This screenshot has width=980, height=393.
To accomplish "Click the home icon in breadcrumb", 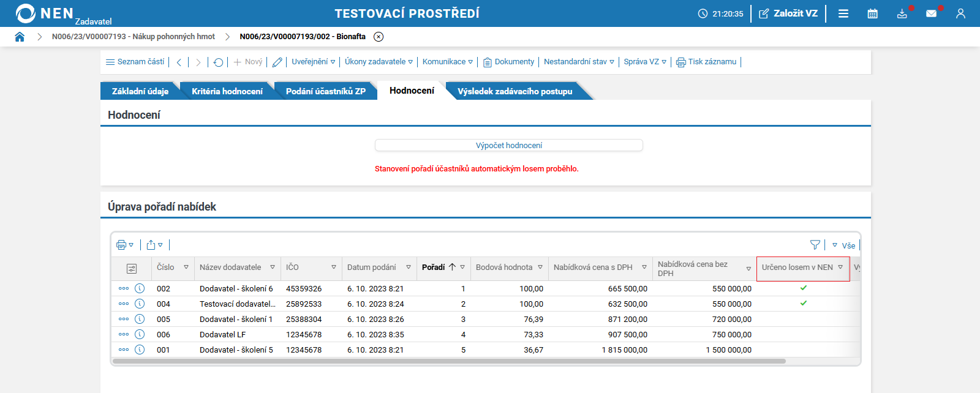I will coord(20,37).
